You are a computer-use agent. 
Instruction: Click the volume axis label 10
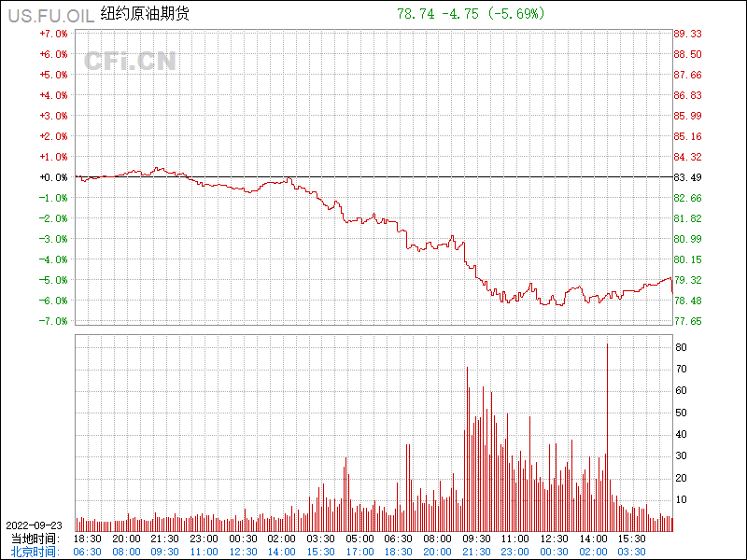[x=682, y=499]
